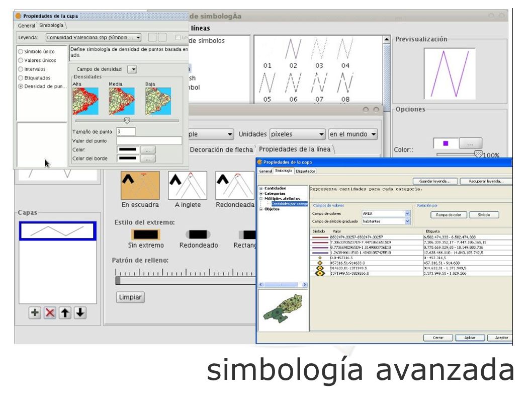This screenshot has width=532, height=399.
Task: Switch to 'Simbología' tab in density window
Action: [52, 25]
